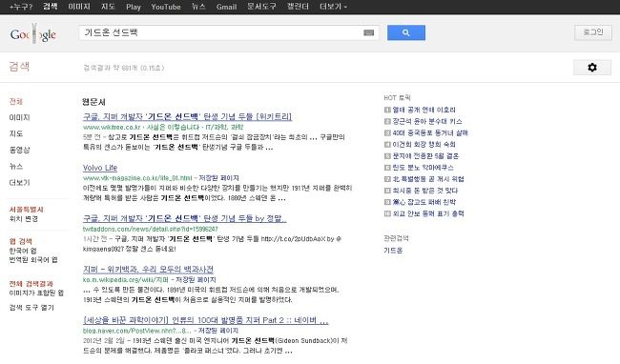Open the sixth HOT topic ending 악마에쿠스
This screenshot has width=620, height=364.
tap(423, 168)
